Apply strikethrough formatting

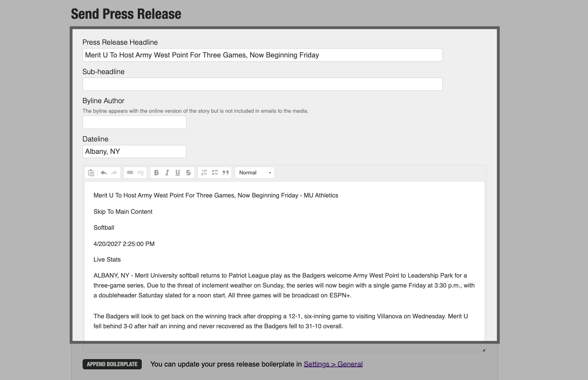tap(188, 173)
